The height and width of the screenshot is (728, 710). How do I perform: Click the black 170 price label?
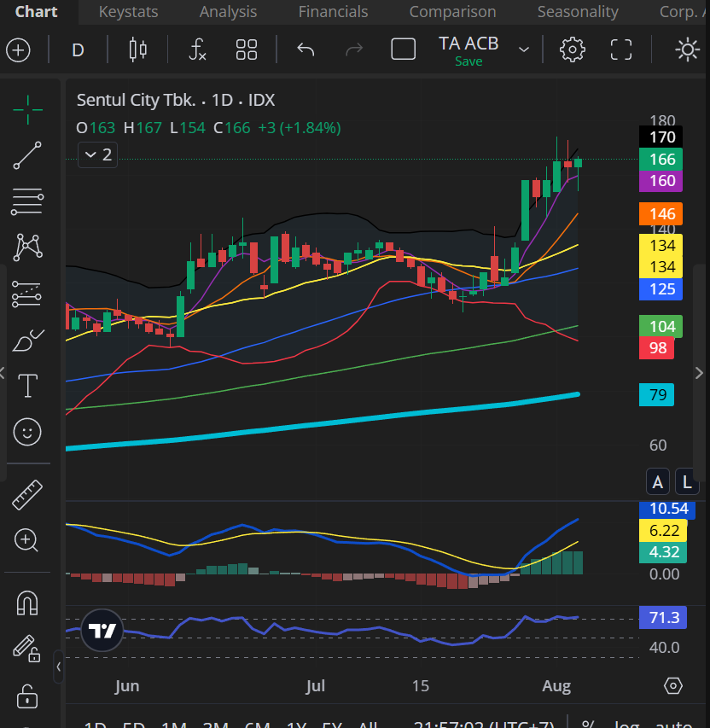[661, 137]
